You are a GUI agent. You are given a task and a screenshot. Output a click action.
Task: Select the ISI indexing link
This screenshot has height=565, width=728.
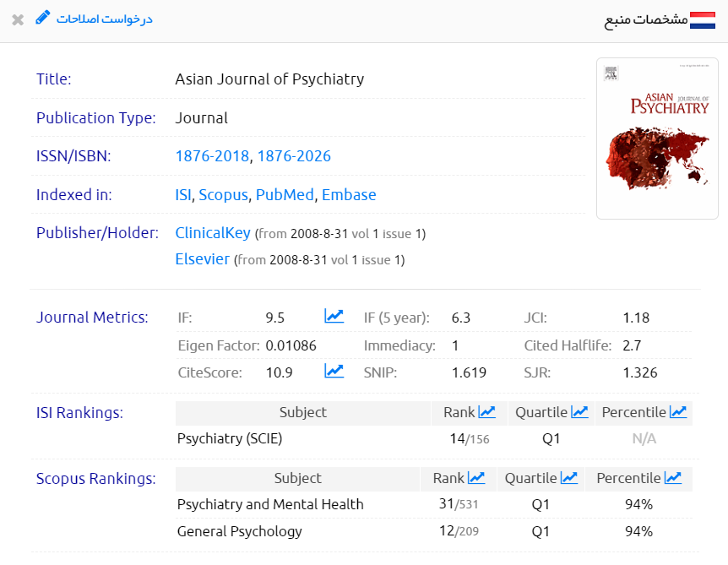[183, 195]
